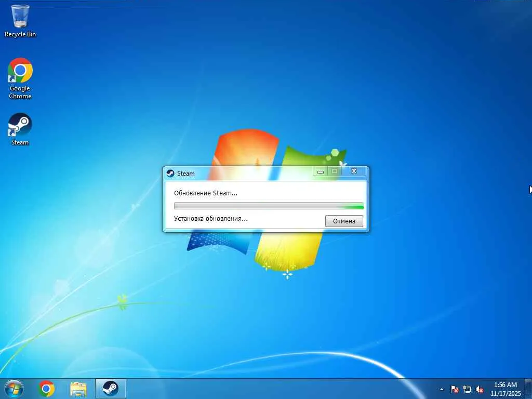Launch Chrome from the taskbar
532x399 pixels.
click(46, 389)
